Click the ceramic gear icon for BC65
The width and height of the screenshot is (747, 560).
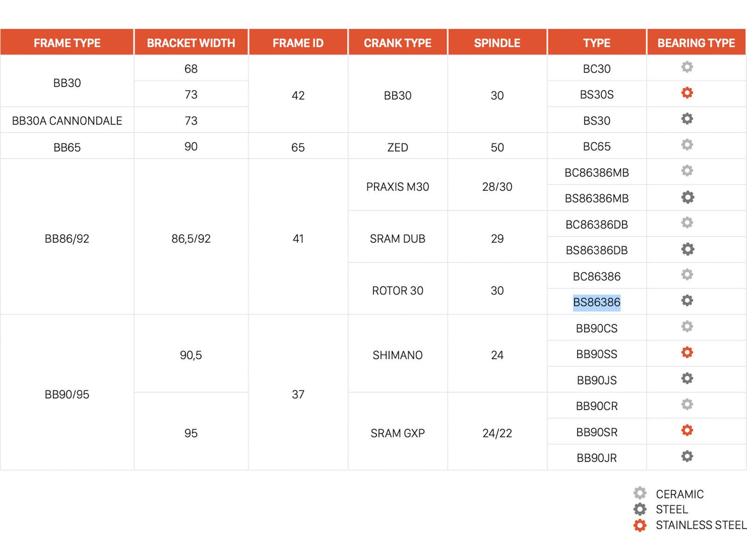pyautogui.click(x=687, y=145)
